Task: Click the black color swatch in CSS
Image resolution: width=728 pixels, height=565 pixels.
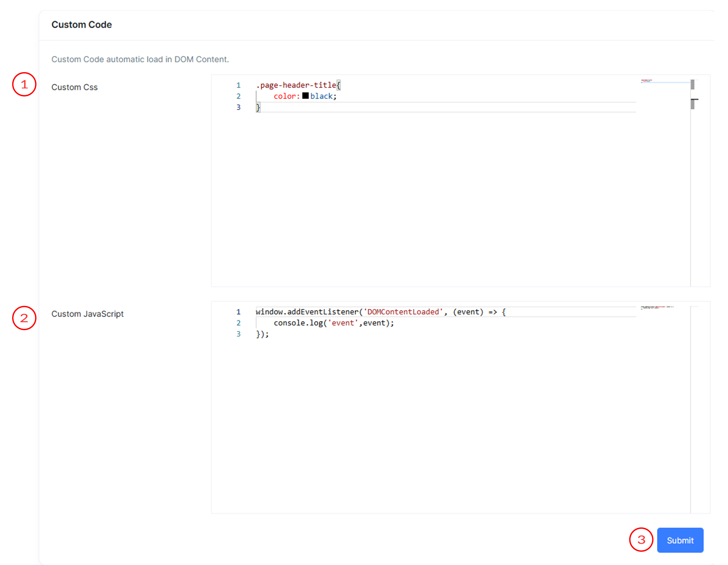Action: (x=305, y=96)
